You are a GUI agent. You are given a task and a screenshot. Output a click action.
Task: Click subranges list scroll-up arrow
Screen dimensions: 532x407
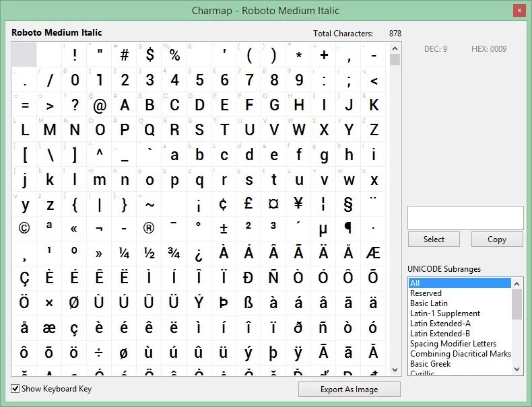click(517, 284)
